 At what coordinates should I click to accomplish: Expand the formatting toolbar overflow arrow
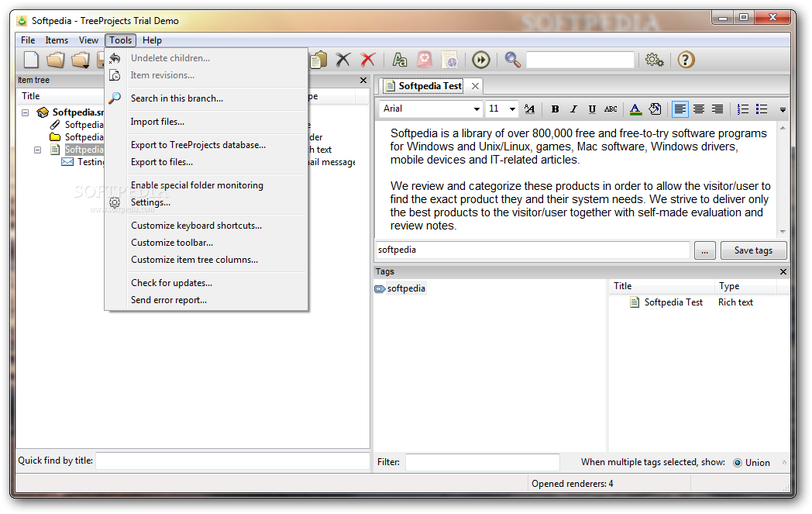pyautogui.click(x=783, y=109)
